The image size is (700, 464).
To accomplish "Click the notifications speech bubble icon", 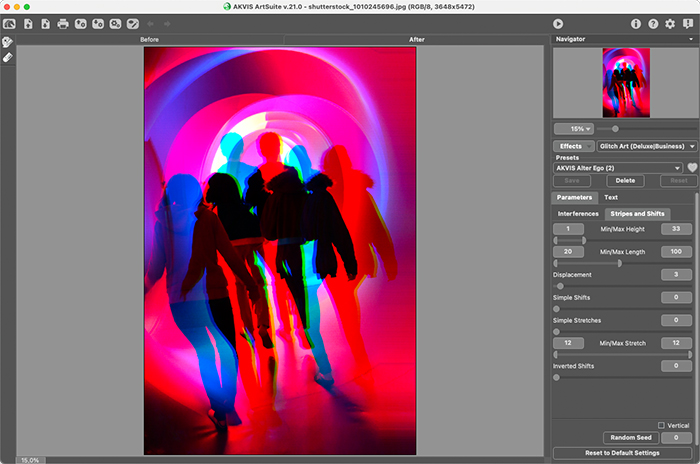I will point(687,23).
